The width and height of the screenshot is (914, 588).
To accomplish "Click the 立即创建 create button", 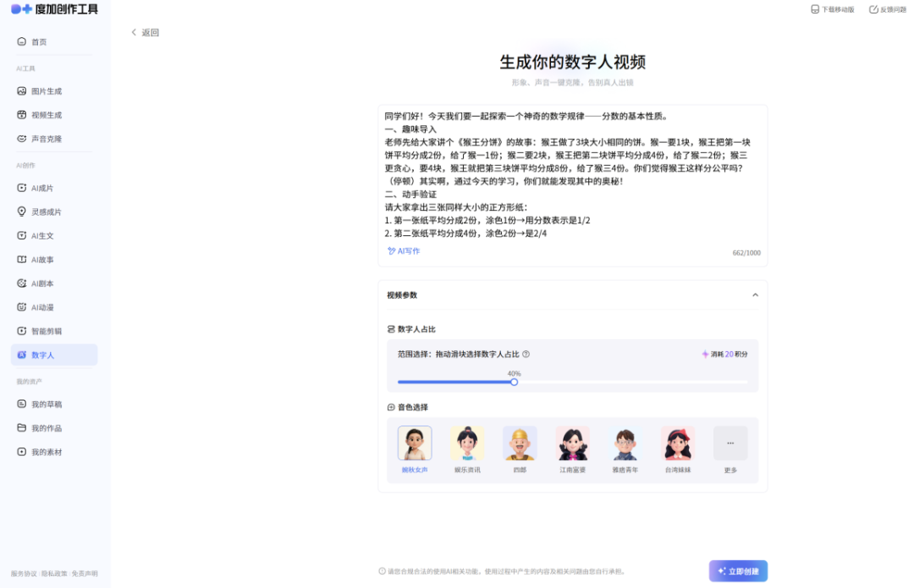I will (x=738, y=571).
